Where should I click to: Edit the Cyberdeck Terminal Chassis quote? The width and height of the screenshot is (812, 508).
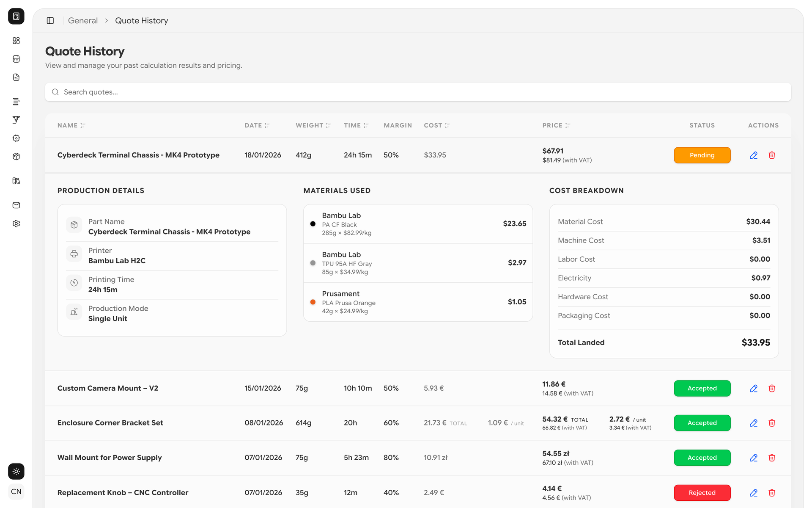[x=753, y=155]
